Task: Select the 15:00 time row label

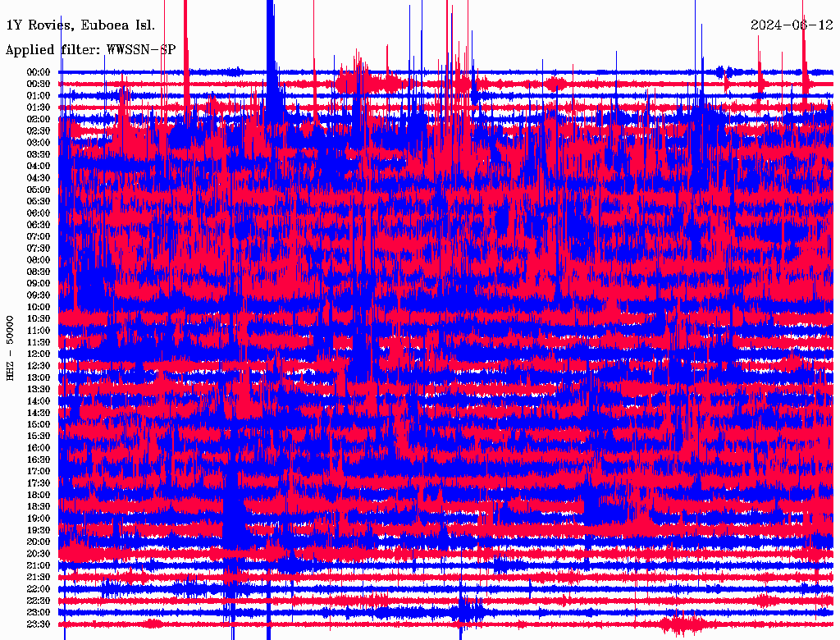Action: point(39,424)
